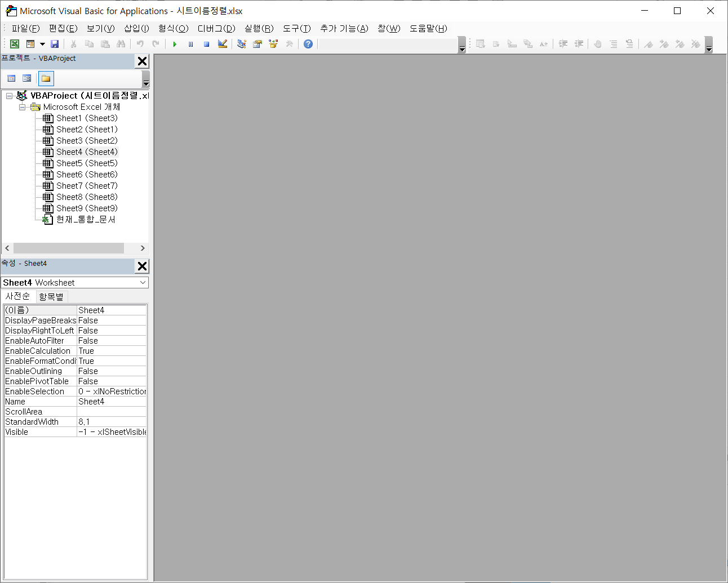This screenshot has height=583, width=728.
Task: Click List Properties/Methods icon
Action: 481,44
